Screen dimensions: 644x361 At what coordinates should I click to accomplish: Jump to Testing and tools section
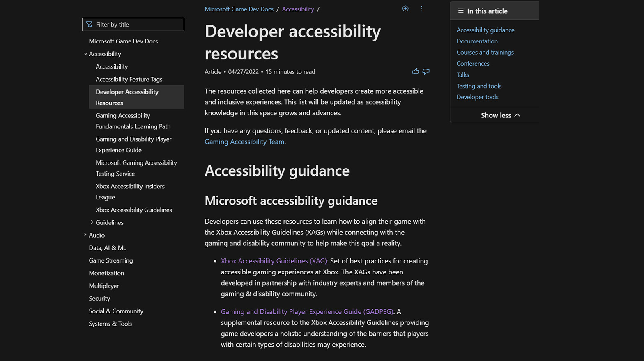(479, 86)
